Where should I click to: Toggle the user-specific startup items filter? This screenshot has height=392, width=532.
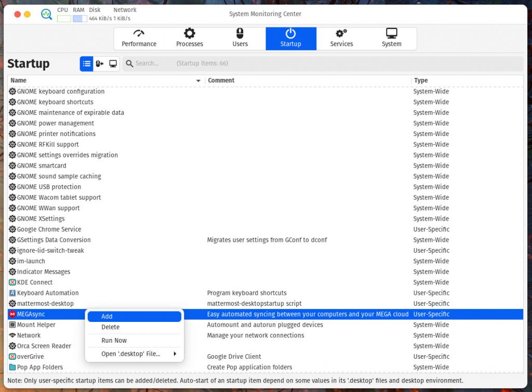click(100, 64)
